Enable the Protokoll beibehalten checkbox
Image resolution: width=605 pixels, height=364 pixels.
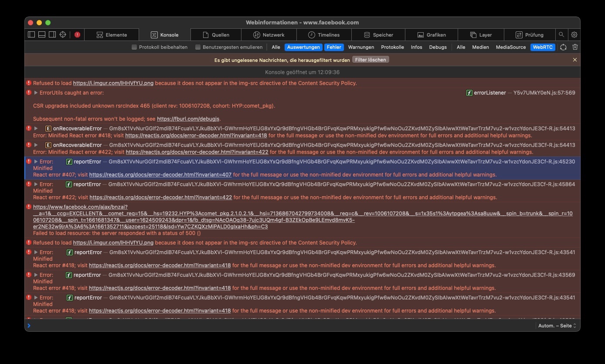(134, 47)
